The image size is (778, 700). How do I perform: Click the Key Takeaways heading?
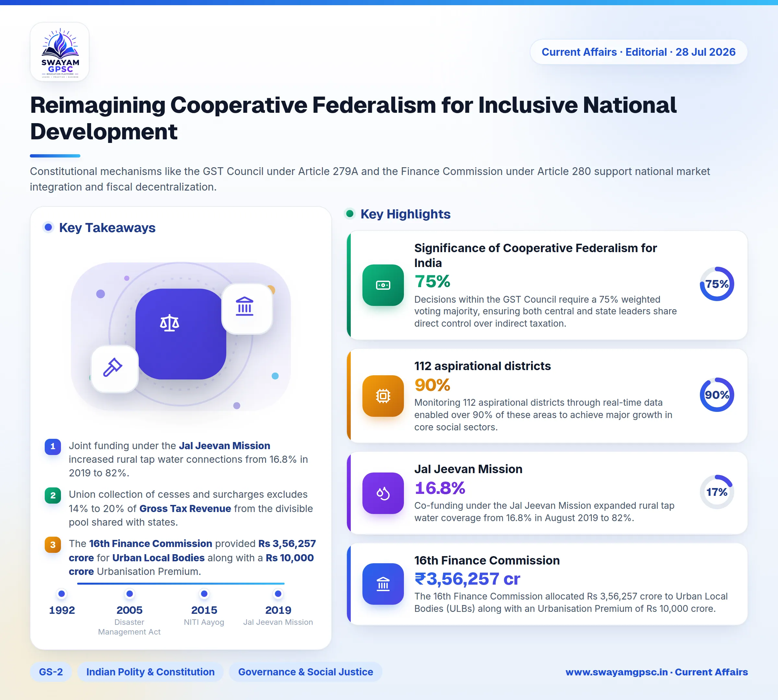[107, 228]
